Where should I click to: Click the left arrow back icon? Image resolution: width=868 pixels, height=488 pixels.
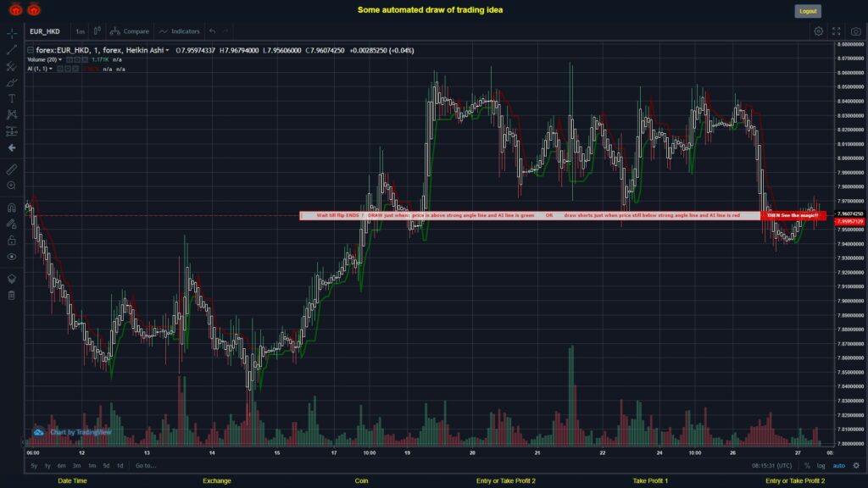(x=12, y=147)
